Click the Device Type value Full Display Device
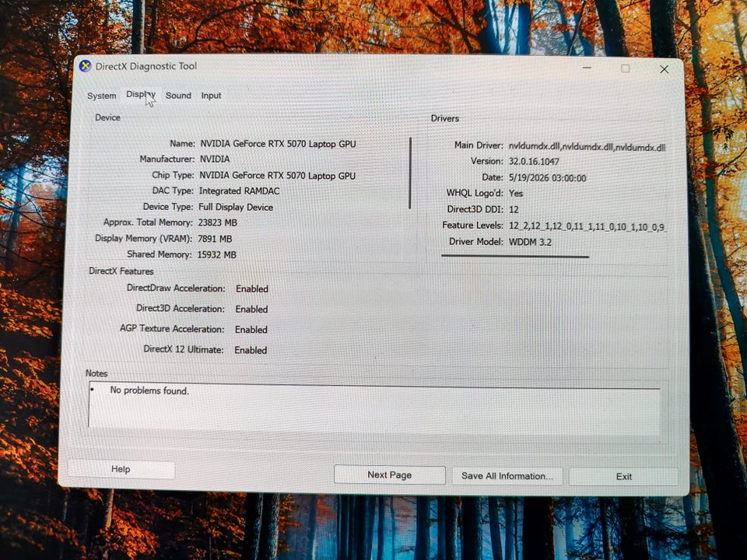Image resolution: width=747 pixels, height=560 pixels. (x=236, y=207)
